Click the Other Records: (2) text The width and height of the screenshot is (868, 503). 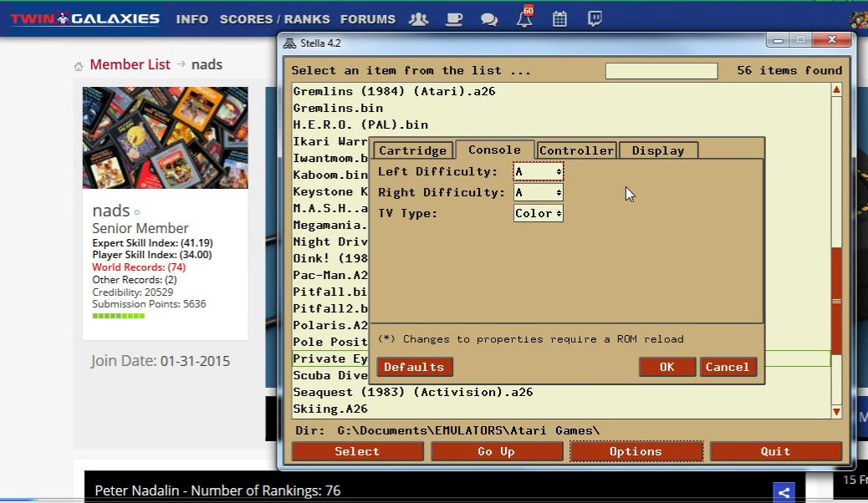click(135, 280)
